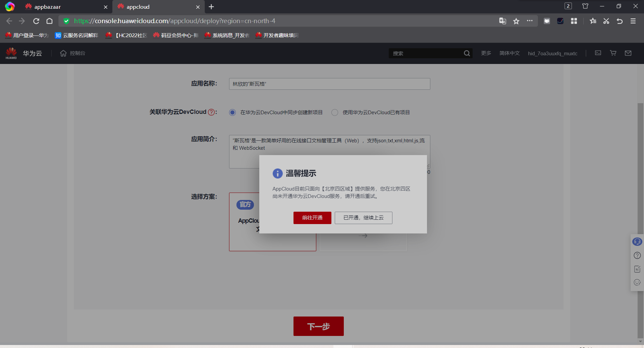This screenshot has height=348, width=644.
Task: Reload the current page
Action: 36,21
